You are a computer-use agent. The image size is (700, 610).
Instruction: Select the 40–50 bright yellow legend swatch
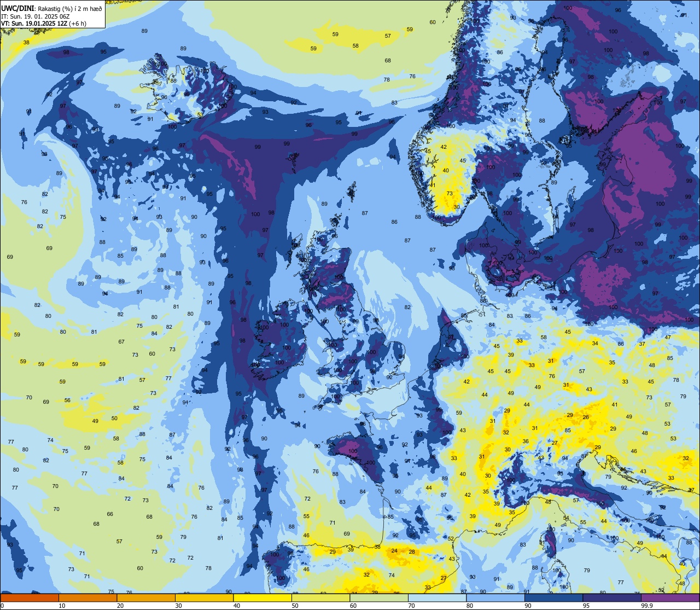262,597
